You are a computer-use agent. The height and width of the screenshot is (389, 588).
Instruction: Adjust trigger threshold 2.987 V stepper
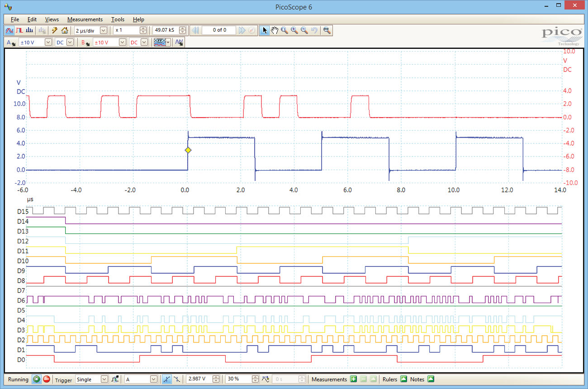(x=216, y=379)
